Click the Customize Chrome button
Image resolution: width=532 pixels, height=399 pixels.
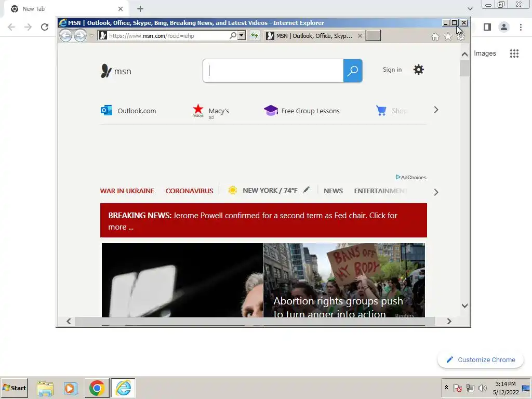coord(481,360)
